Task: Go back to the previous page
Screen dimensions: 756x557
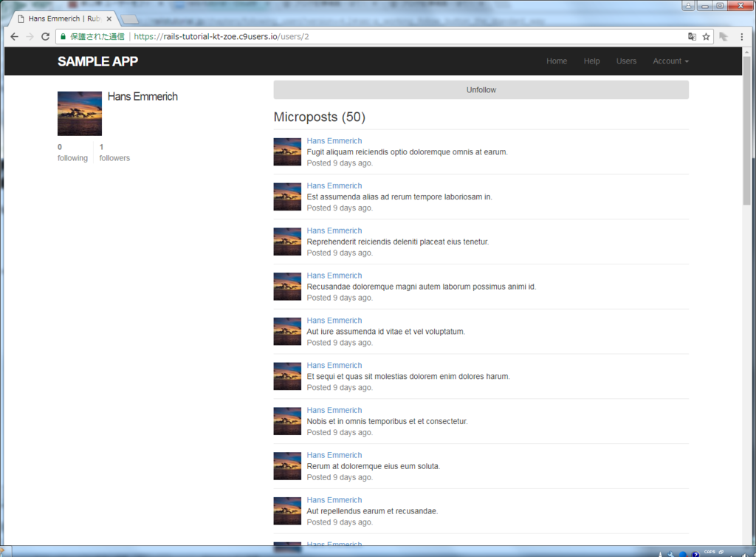Action: pos(15,37)
